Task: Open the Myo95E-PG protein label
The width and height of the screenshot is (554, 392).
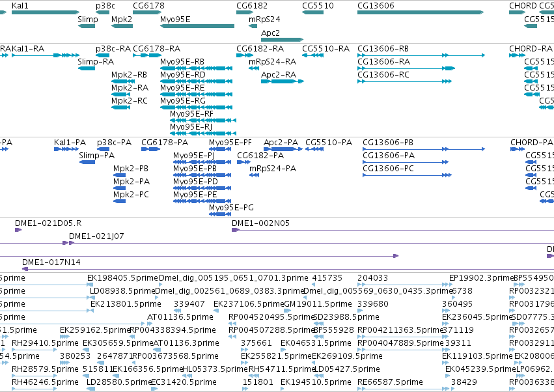Action: [231, 208]
